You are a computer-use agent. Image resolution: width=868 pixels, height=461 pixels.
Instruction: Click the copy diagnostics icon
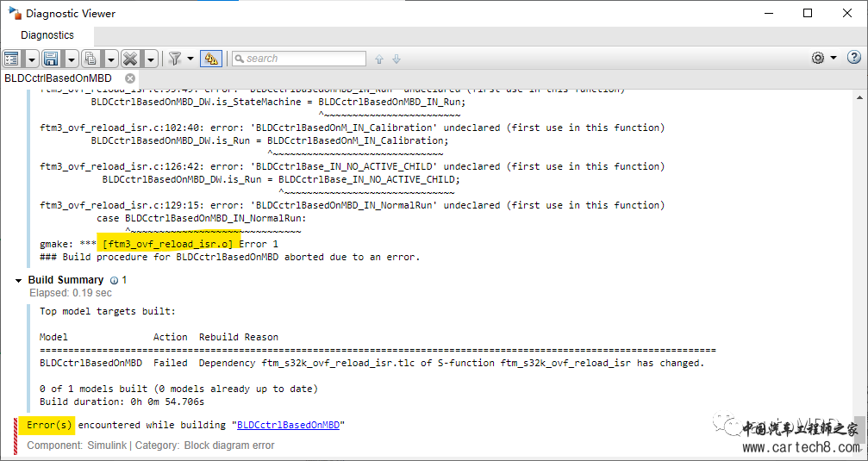click(91, 58)
